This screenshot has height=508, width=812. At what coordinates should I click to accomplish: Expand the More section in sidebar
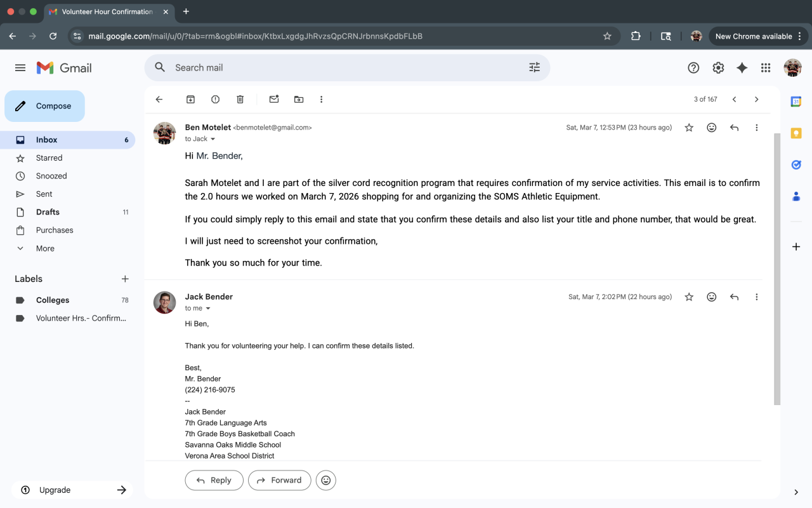click(45, 248)
